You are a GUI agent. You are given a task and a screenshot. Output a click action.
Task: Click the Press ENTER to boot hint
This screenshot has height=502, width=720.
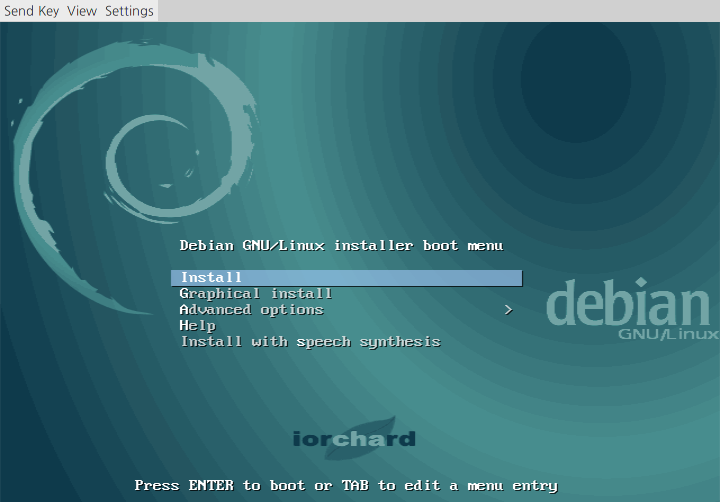click(x=346, y=485)
